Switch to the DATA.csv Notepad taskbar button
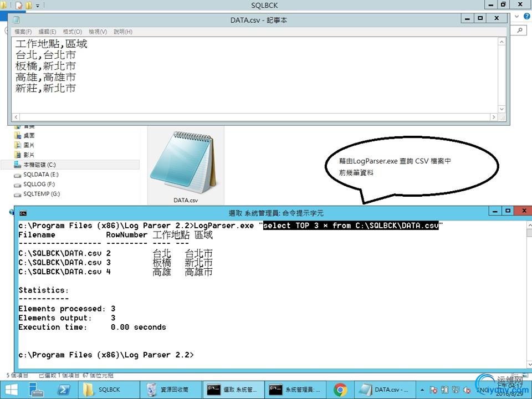This screenshot has height=399, width=532. [x=385, y=390]
